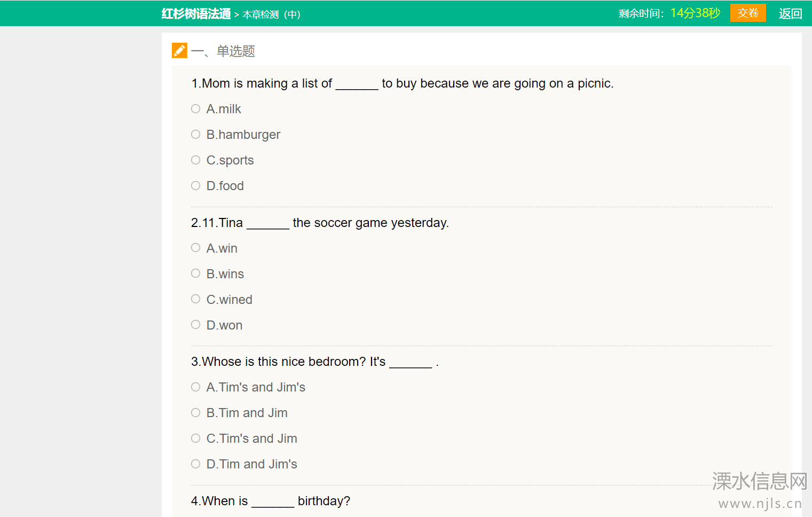
Task: Click the www.njls.cn watermark link
Action: [760, 503]
